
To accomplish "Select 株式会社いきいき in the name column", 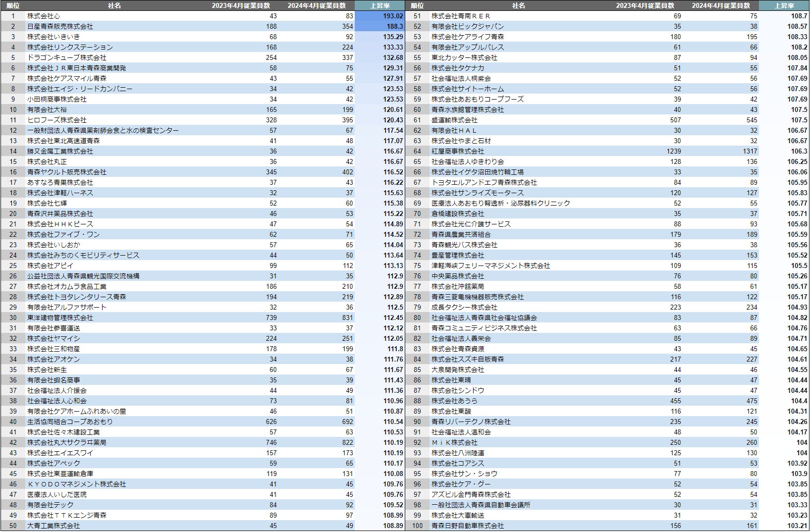I will pyautogui.click(x=54, y=37).
